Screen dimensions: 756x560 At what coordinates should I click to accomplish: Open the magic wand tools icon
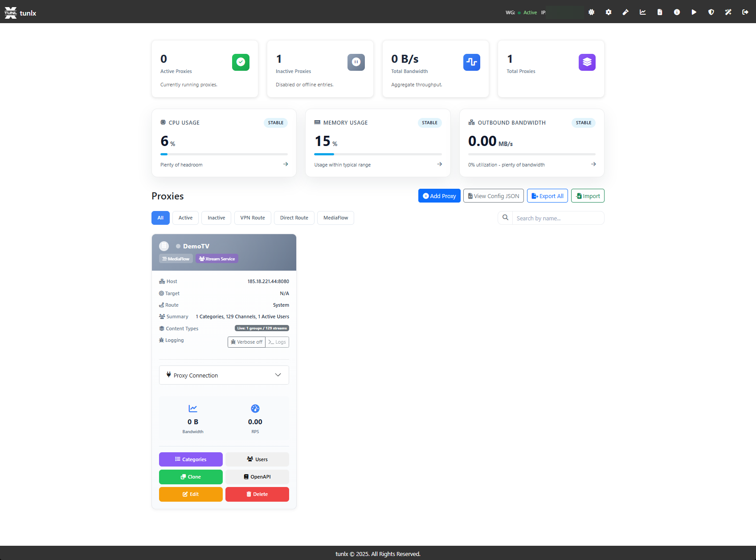pos(728,12)
